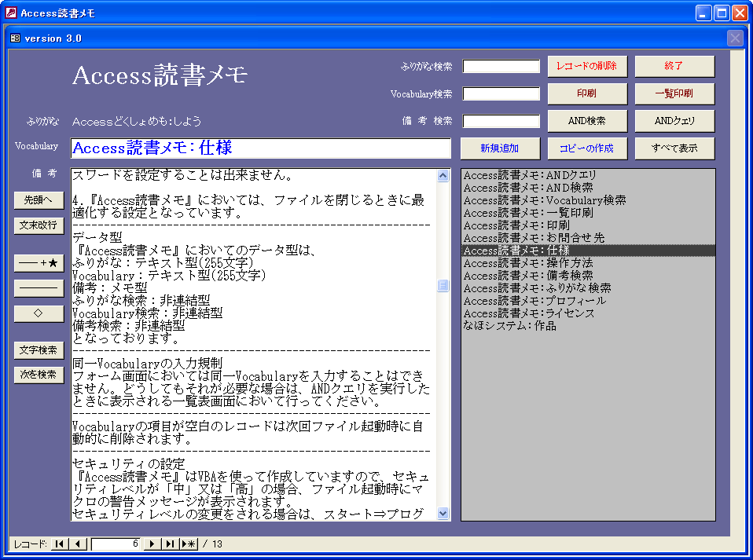Viewport: 753px width, 560px height.
Task: Click the 印刷 button
Action: pos(587,93)
